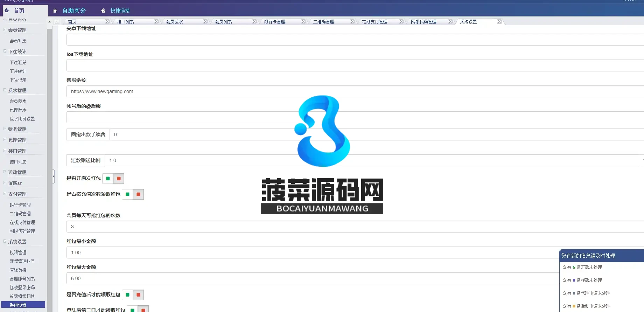The width and height of the screenshot is (644, 312).
Task: Enable 是否充值后才能领取红包 green option
Action: click(x=127, y=295)
